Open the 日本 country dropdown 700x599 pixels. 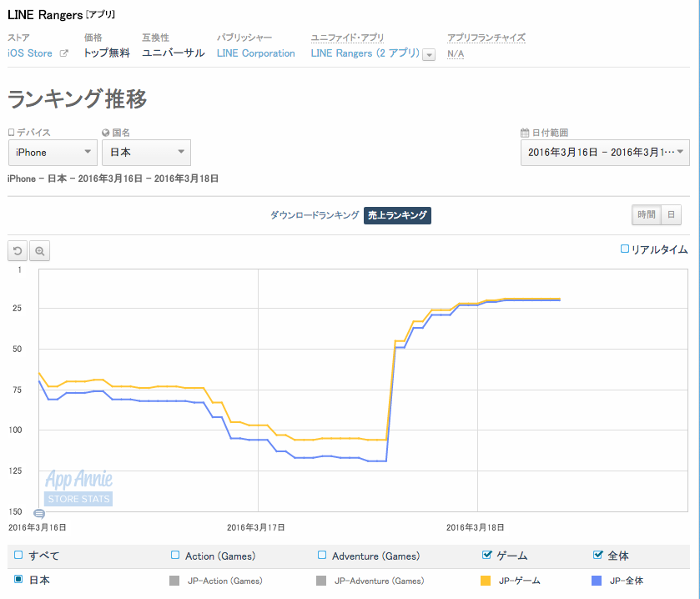tap(147, 153)
